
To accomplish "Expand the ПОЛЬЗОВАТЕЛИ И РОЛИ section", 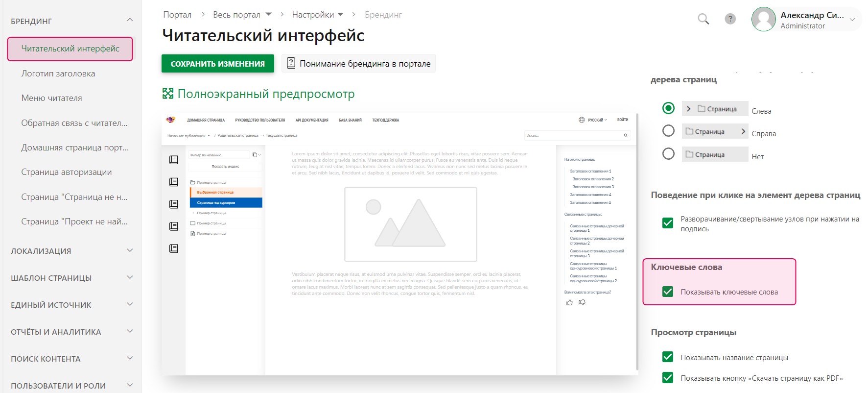I will 130,385.
